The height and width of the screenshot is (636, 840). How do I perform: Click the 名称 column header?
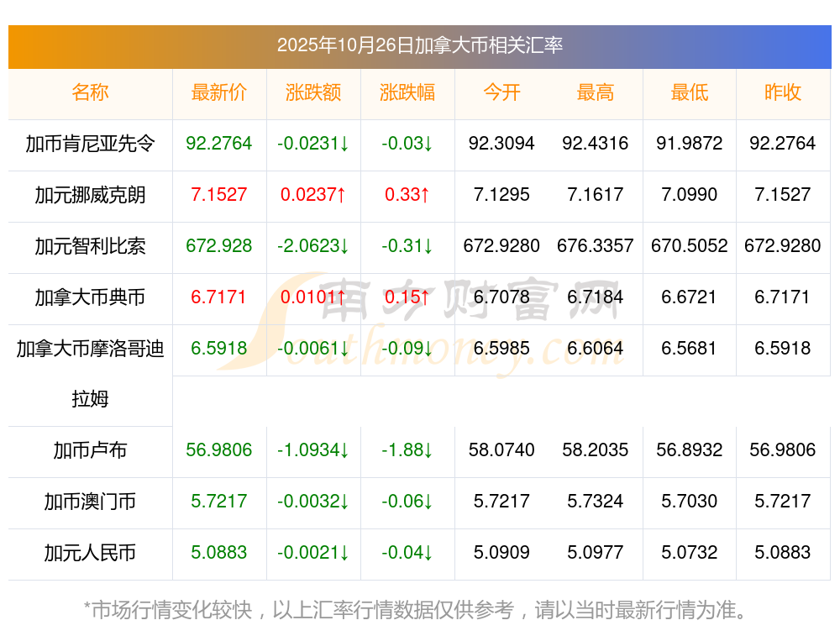click(90, 92)
